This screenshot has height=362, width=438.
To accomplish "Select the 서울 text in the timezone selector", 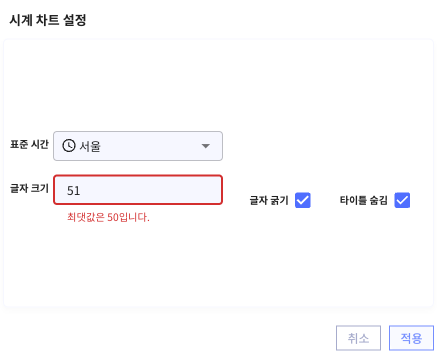I will (x=90, y=146).
